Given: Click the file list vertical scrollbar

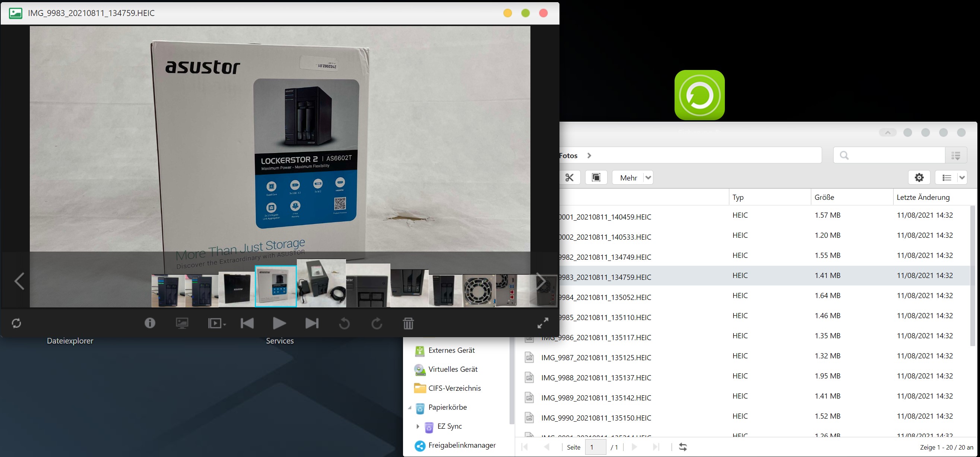Looking at the screenshot, I should (973, 276).
